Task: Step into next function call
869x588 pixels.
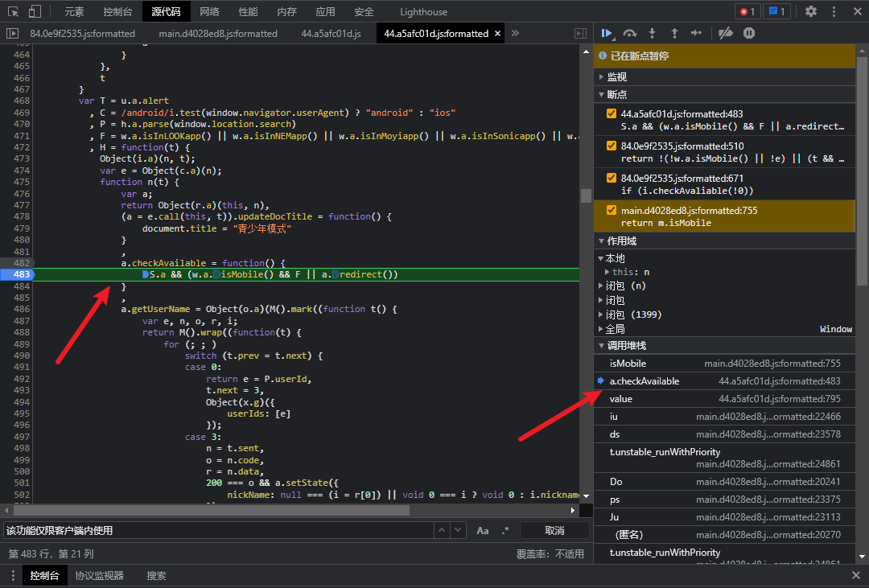Action: [653, 34]
